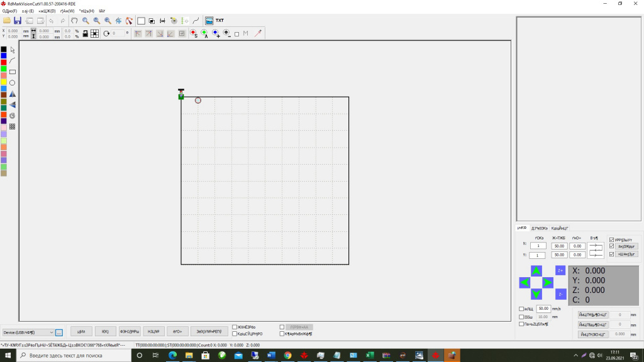Click the widest button in the bottom button row
The width and height of the screenshot is (644, 362).
coord(209,332)
